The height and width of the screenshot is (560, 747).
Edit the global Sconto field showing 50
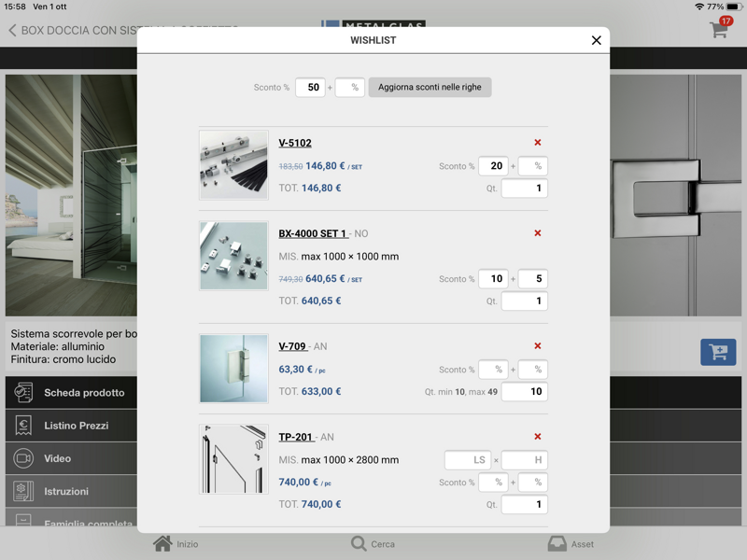pos(310,88)
